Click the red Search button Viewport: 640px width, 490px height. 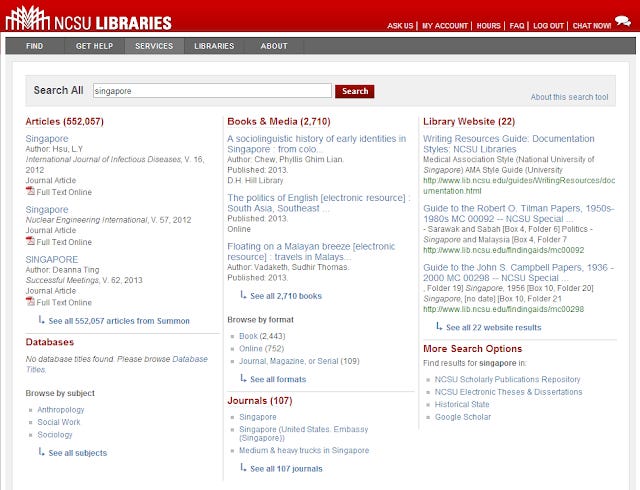(355, 91)
